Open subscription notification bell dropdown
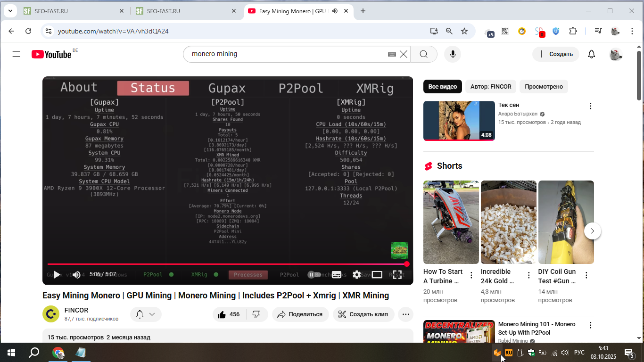This screenshot has height=362, width=644. point(146,314)
